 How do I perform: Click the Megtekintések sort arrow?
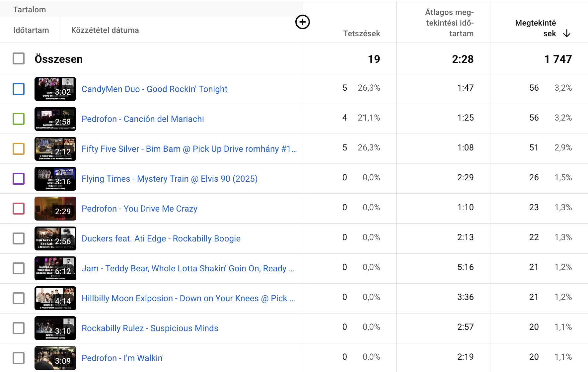click(x=567, y=34)
